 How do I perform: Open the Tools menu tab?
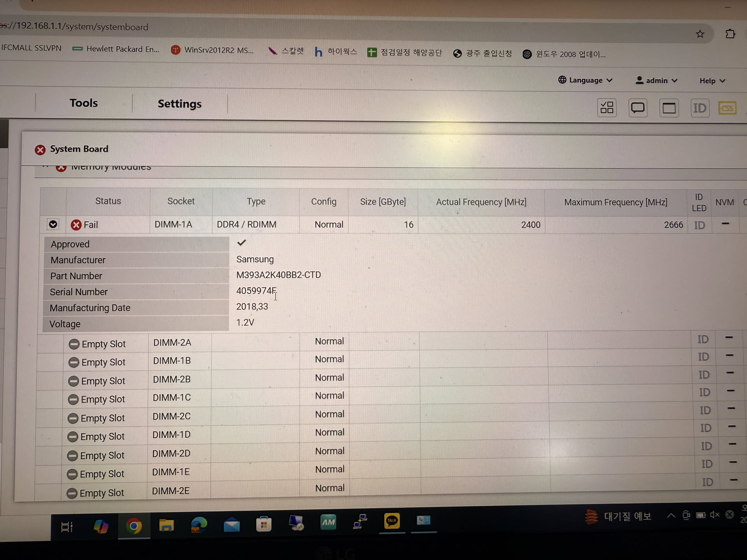pyautogui.click(x=84, y=103)
